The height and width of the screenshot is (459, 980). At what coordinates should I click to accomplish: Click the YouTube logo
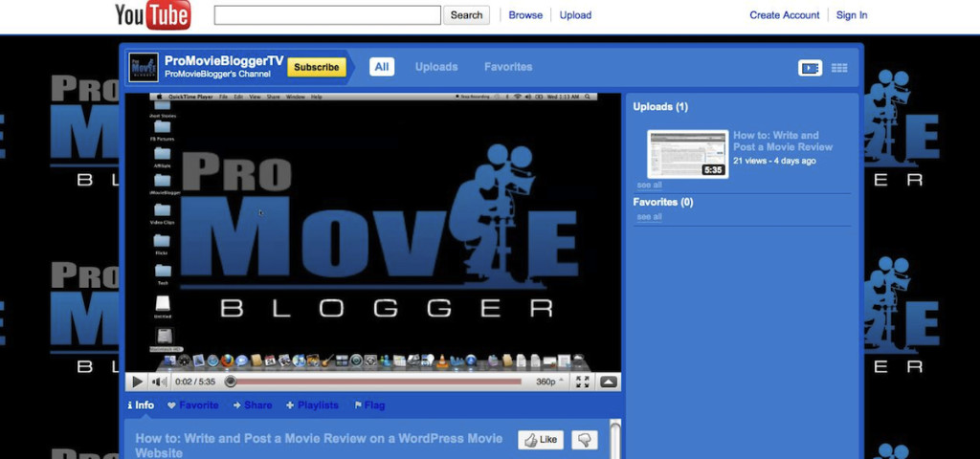[x=152, y=15]
